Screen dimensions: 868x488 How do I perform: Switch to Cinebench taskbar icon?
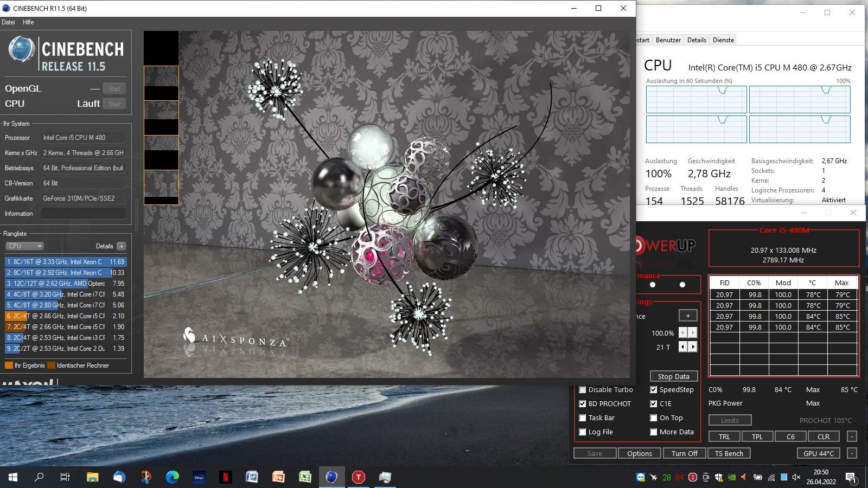click(x=331, y=477)
